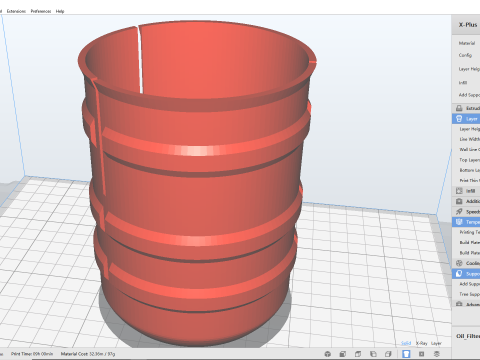Image resolution: width=480 pixels, height=360 pixels.
Task: Click the Layer Height row below Config
Action: [469, 69]
